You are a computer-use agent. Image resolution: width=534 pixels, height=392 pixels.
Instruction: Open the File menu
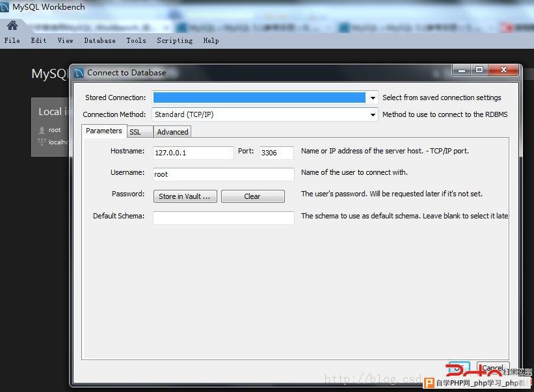(x=12, y=40)
